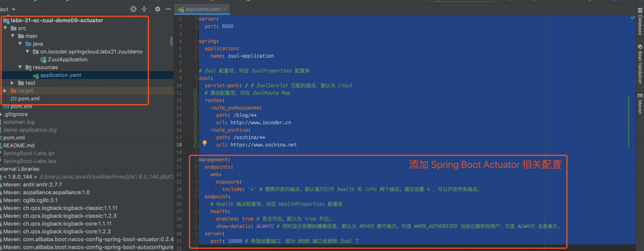This screenshot has height=251, width=644.
Task: Select the demo-application.log file
Action: [x=30, y=130]
